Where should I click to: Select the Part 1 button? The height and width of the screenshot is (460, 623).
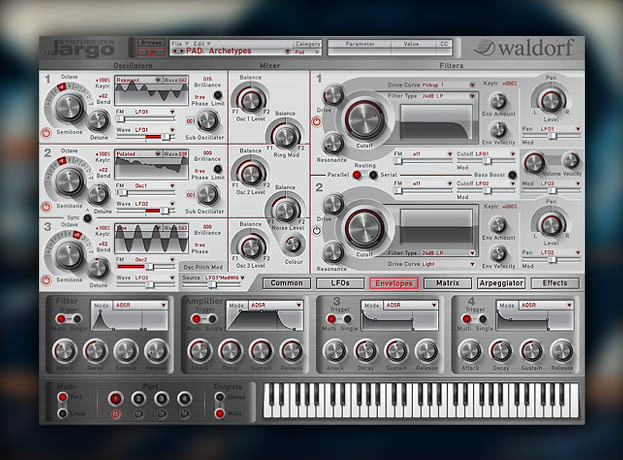[x=115, y=398]
